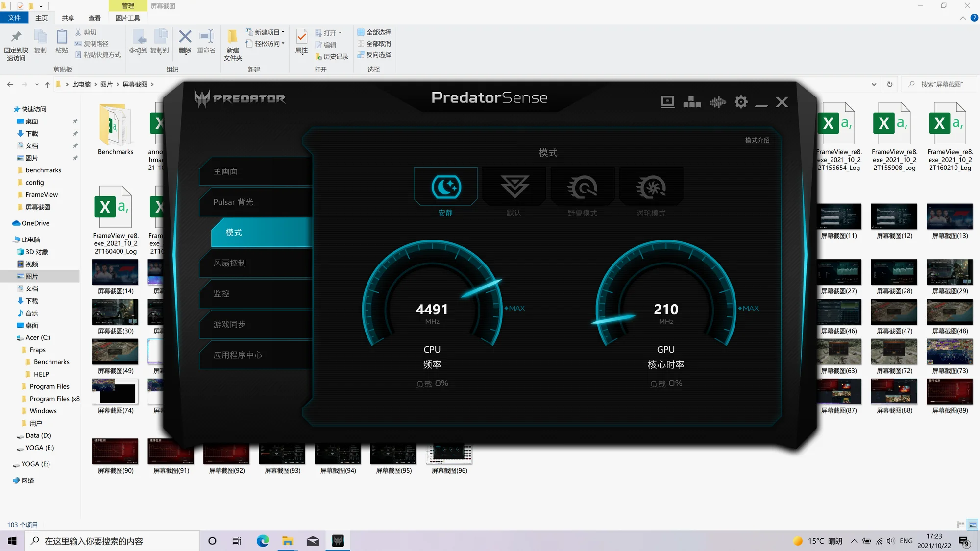Select the Turbo mode (涡轮模式) icon
Screen dimensions: 980x551
[651, 187]
